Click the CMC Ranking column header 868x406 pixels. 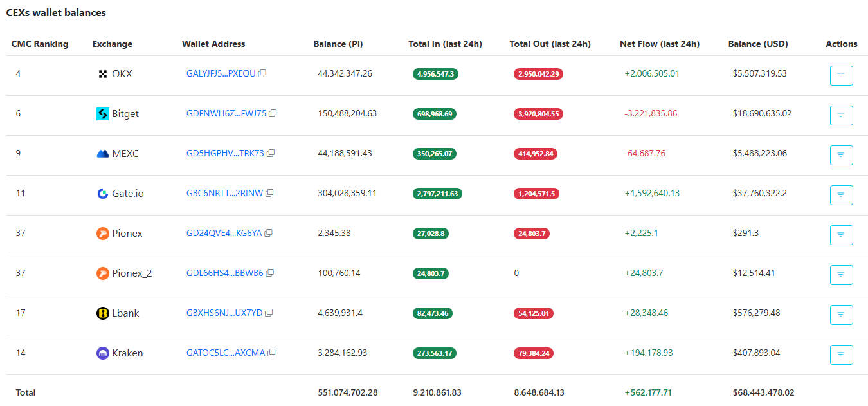pos(40,44)
